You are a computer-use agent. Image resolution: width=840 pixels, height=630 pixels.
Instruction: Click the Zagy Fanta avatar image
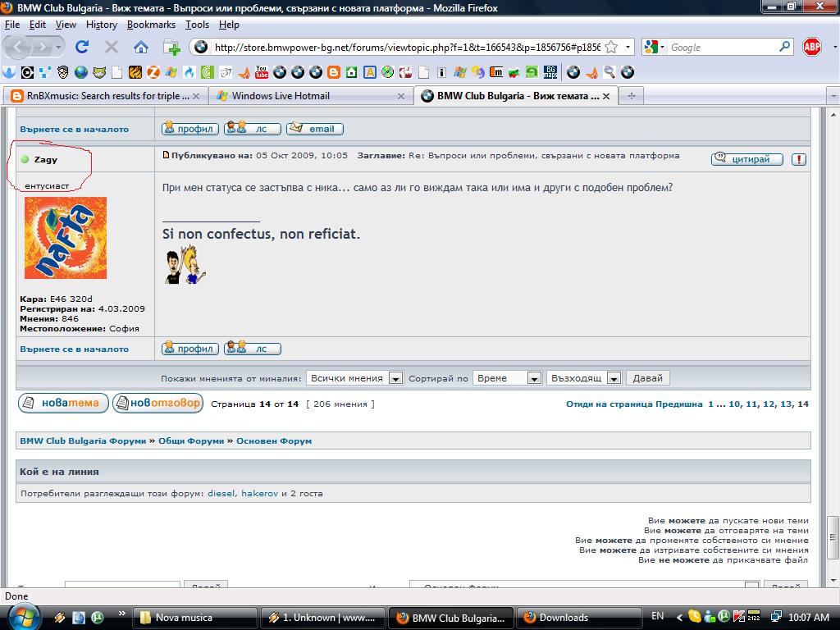click(x=66, y=238)
